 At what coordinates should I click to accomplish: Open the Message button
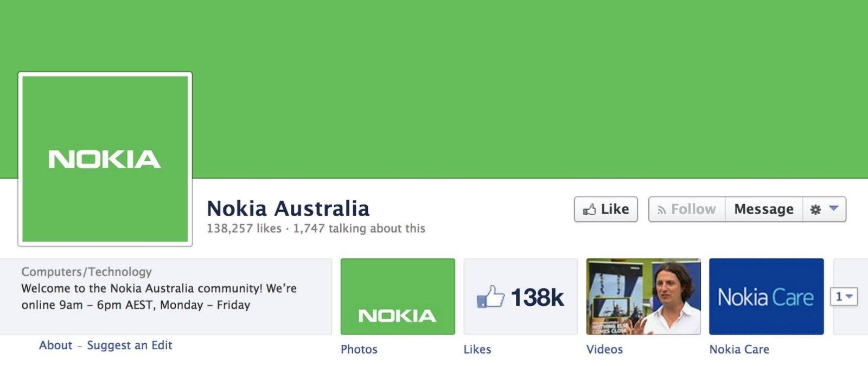pos(764,209)
